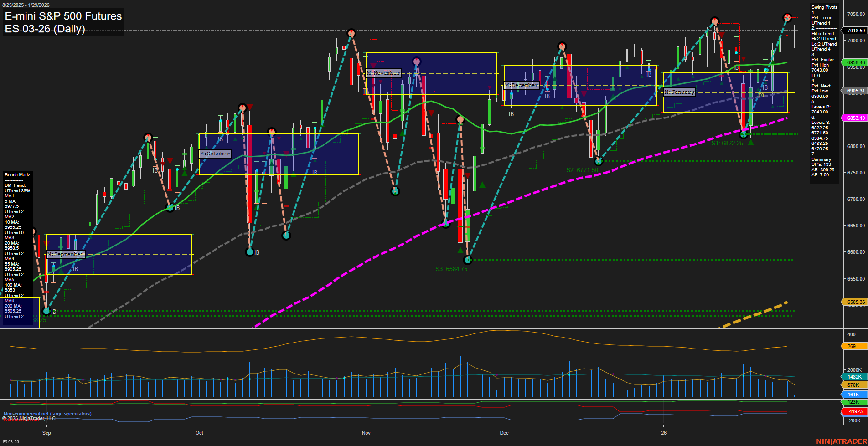Click the 7018.50 last price marker on the axis
Image resolution: width=868 pixels, height=446 pixels.
pyautogui.click(x=856, y=31)
